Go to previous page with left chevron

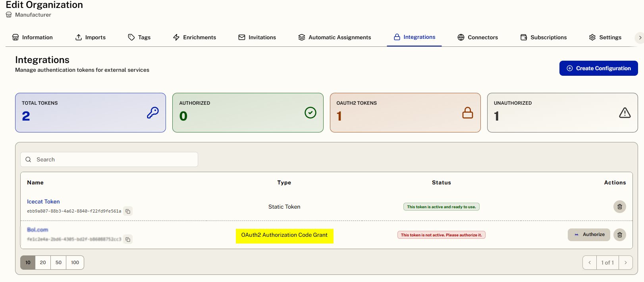pyautogui.click(x=590, y=263)
